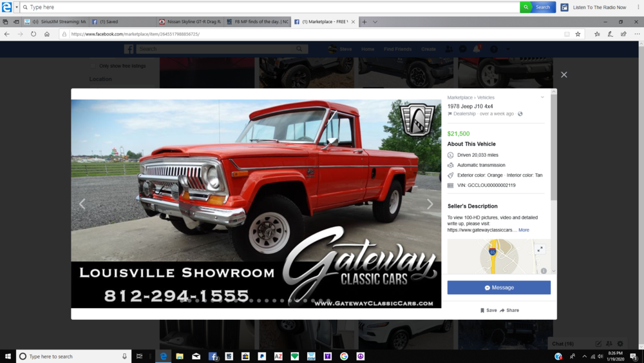Go forward in the browser
644x363 pixels.
click(20, 34)
